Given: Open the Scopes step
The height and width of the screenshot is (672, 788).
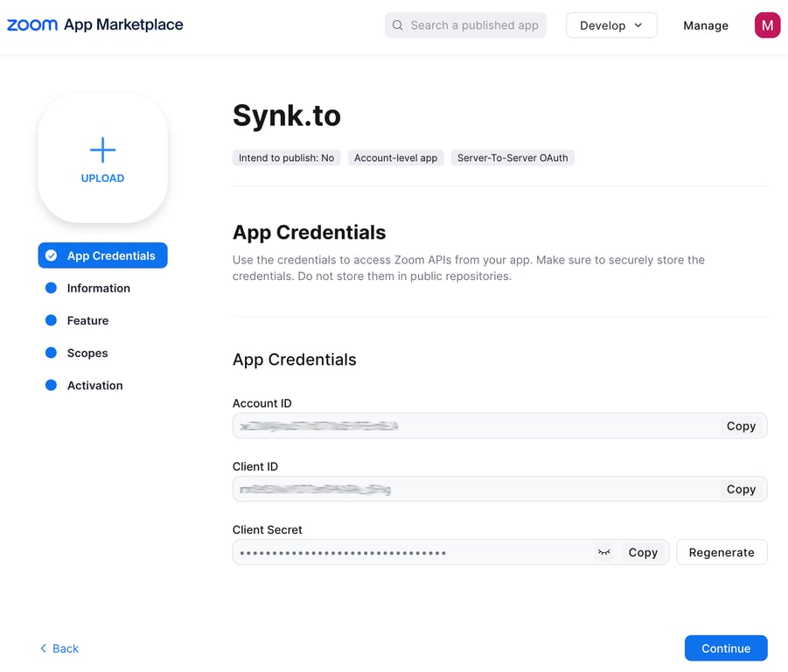Looking at the screenshot, I should pos(87,353).
